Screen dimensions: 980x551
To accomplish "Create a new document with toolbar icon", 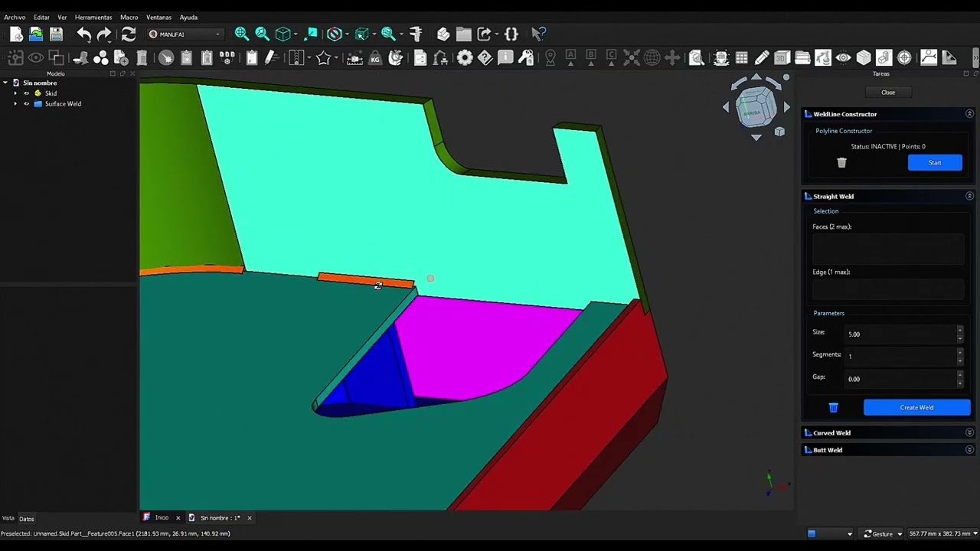I will (16, 34).
